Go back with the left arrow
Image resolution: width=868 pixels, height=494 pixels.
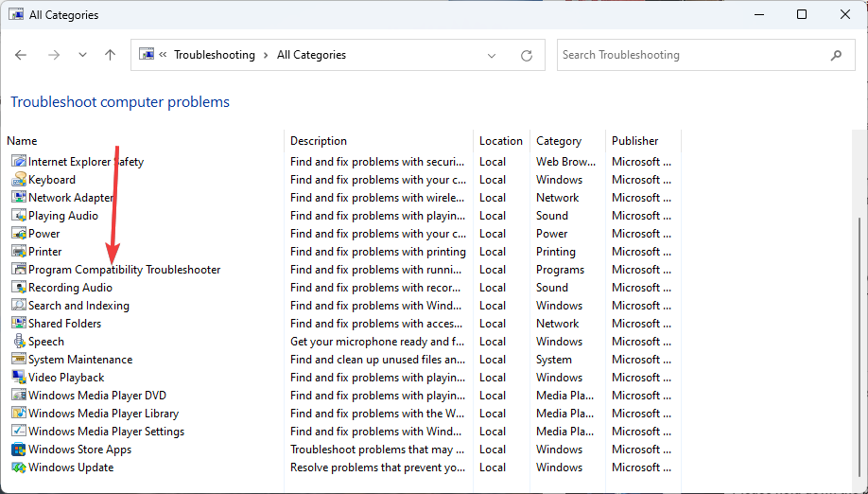pyautogui.click(x=21, y=55)
